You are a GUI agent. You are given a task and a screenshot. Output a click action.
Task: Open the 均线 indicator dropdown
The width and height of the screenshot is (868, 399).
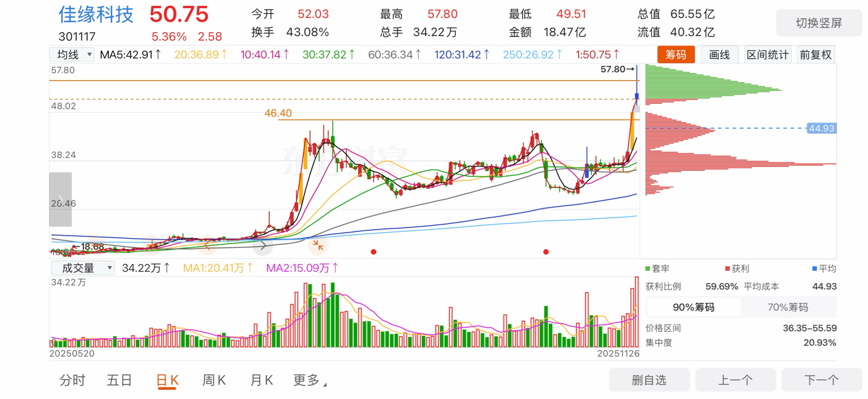(x=72, y=55)
